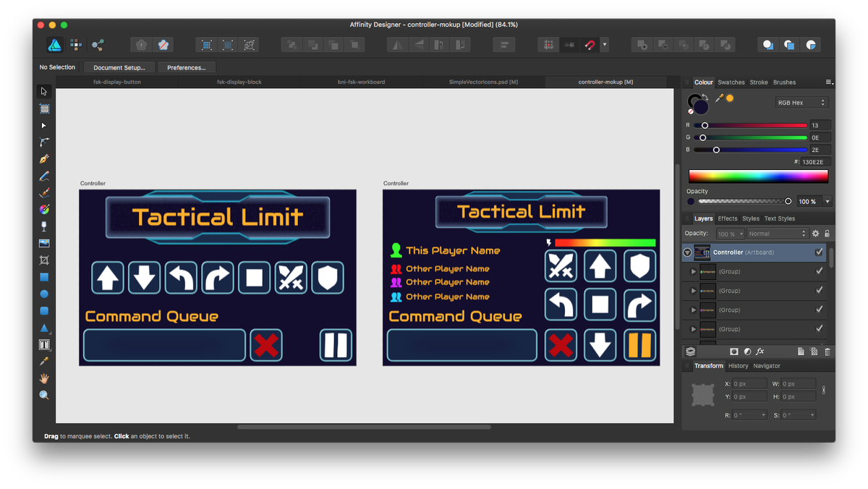Select the Rounded Rectangle tool
The image size is (868, 489).
click(x=44, y=311)
